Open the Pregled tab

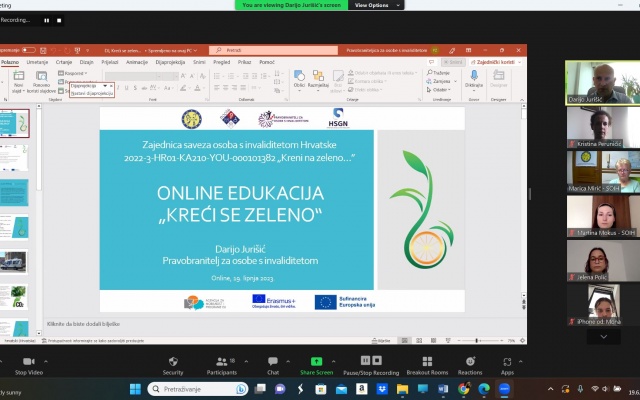222,62
